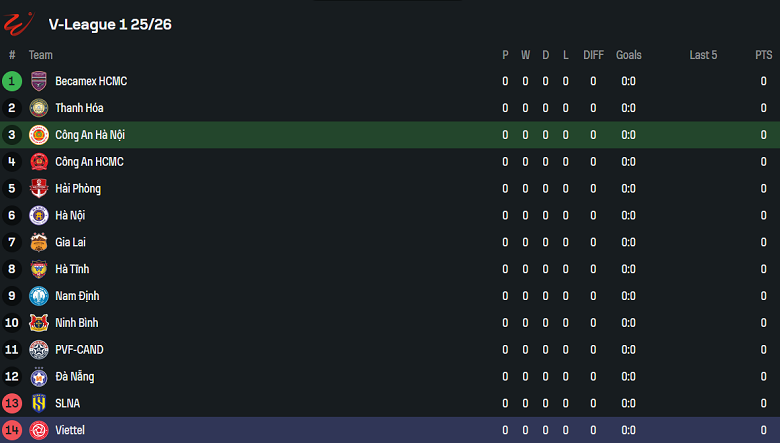This screenshot has width=780, height=443.
Task: Click the red league logo icon
Action: 20,22
